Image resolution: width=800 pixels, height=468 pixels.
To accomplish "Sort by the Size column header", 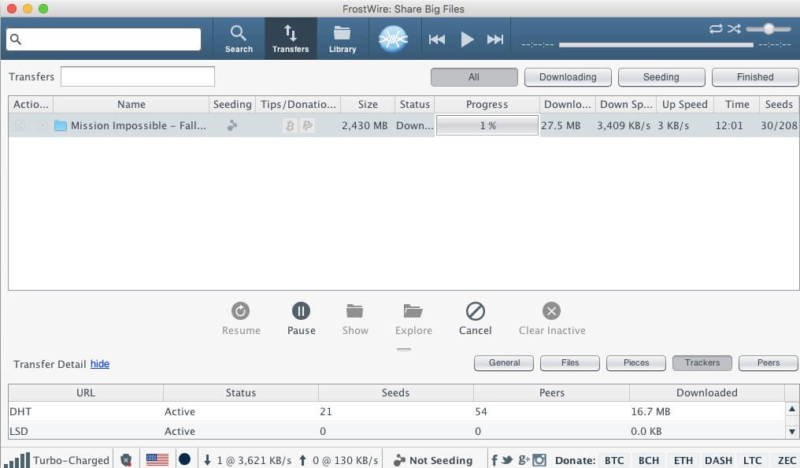I will 367,104.
